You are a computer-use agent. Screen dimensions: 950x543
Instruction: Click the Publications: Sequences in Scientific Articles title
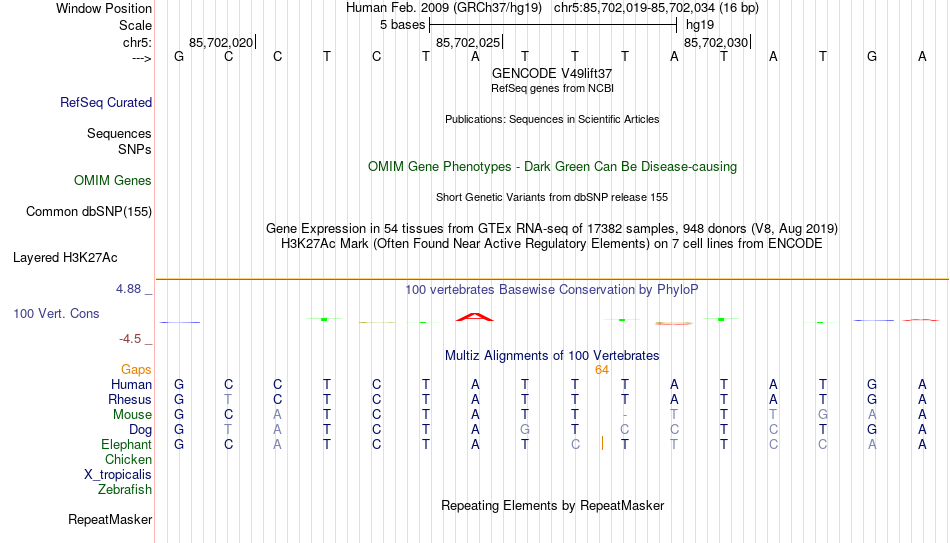click(552, 119)
